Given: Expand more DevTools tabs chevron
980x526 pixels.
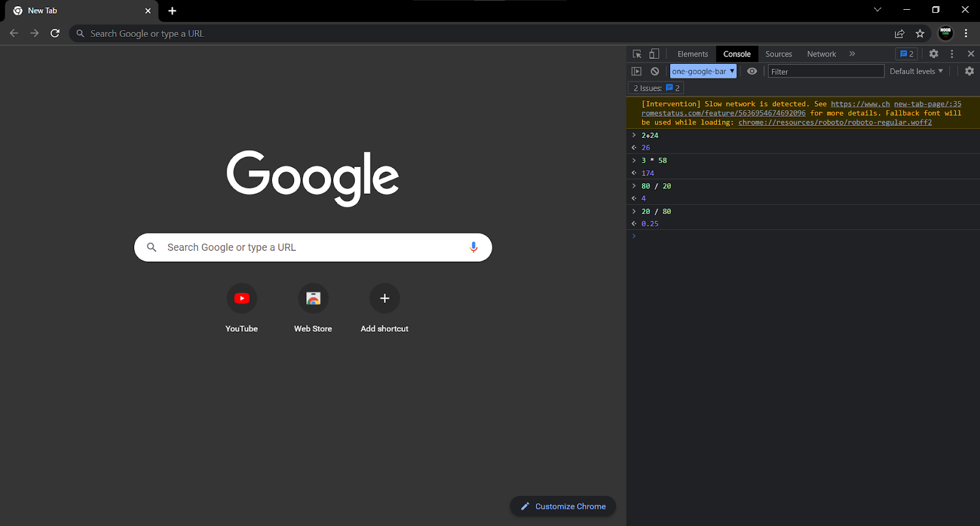Looking at the screenshot, I should (x=852, y=54).
